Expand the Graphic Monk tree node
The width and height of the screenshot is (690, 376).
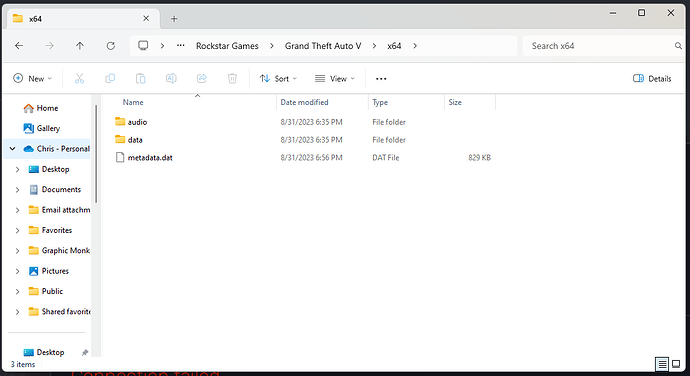(17, 251)
